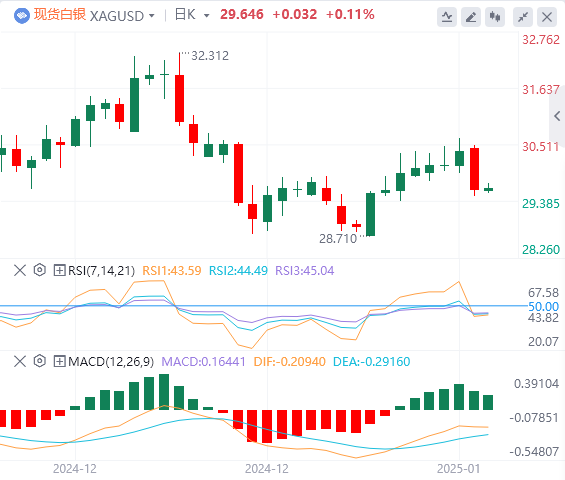
Task: Expand the RSI panel plus box
Action: (x=59, y=270)
